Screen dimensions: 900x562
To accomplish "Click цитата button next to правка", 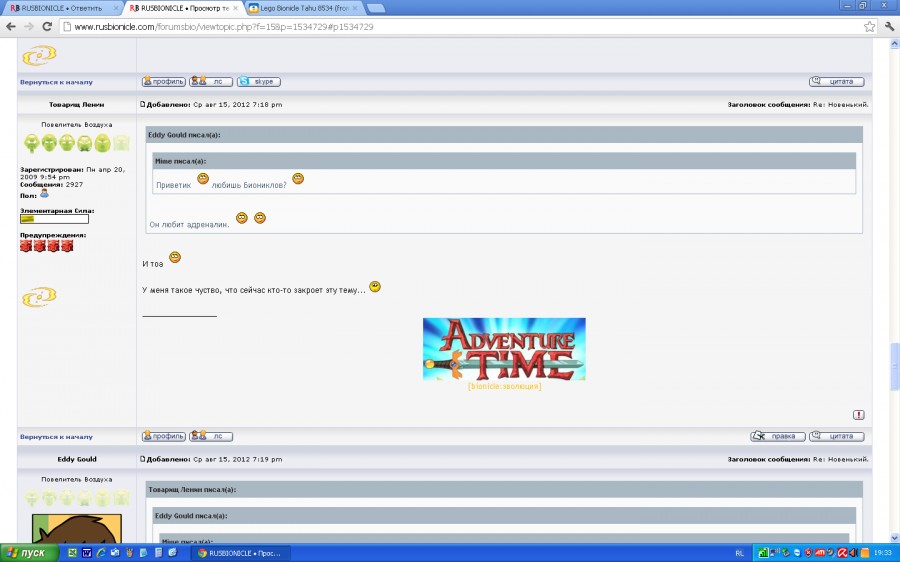I will tap(836, 436).
